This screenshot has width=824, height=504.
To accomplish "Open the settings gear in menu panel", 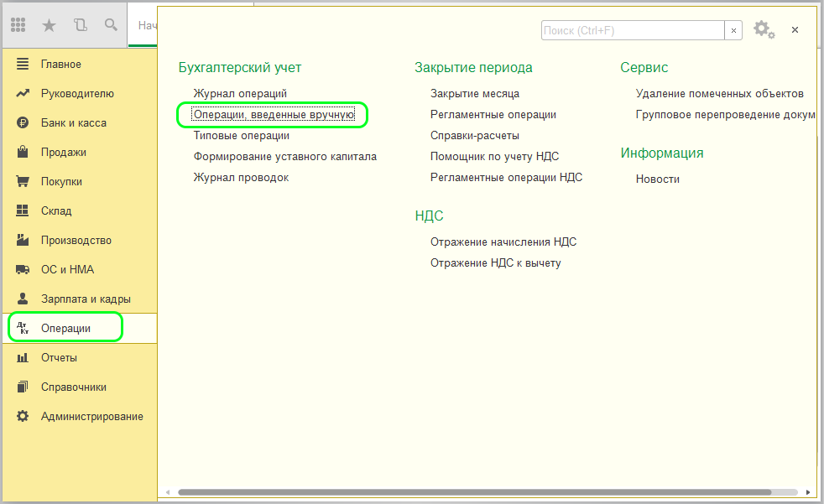I will pos(762,29).
